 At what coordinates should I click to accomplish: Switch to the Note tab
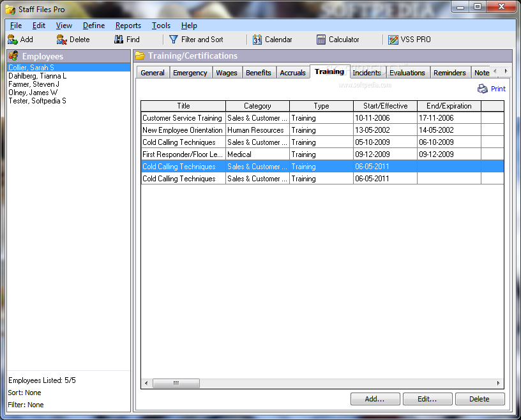click(481, 72)
